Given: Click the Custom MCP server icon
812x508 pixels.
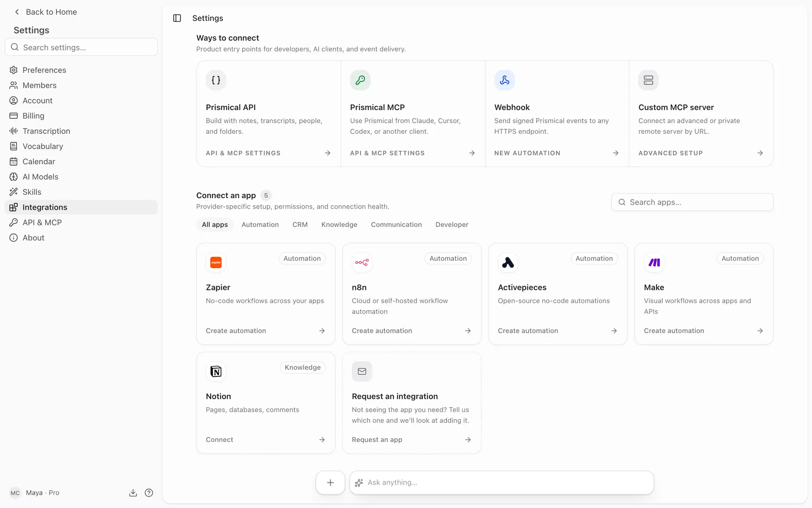Looking at the screenshot, I should click(649, 80).
